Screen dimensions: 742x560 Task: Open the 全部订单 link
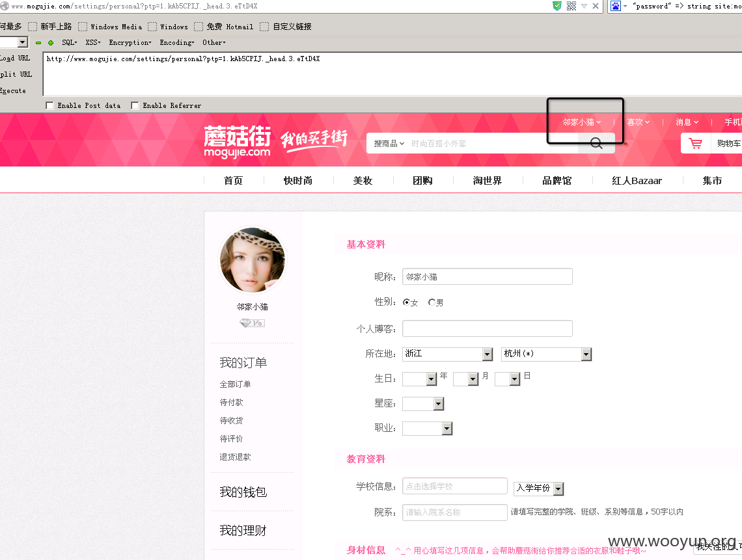(x=235, y=384)
